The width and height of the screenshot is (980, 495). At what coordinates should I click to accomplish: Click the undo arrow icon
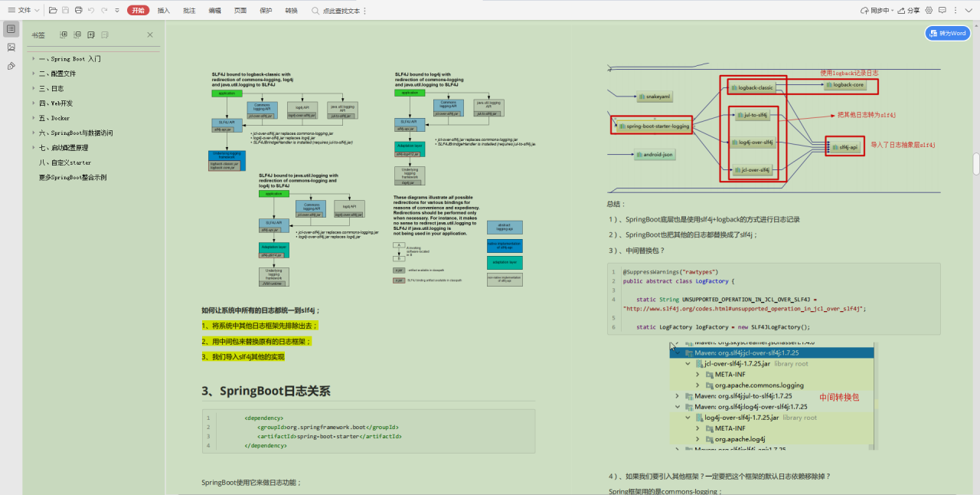coord(91,11)
